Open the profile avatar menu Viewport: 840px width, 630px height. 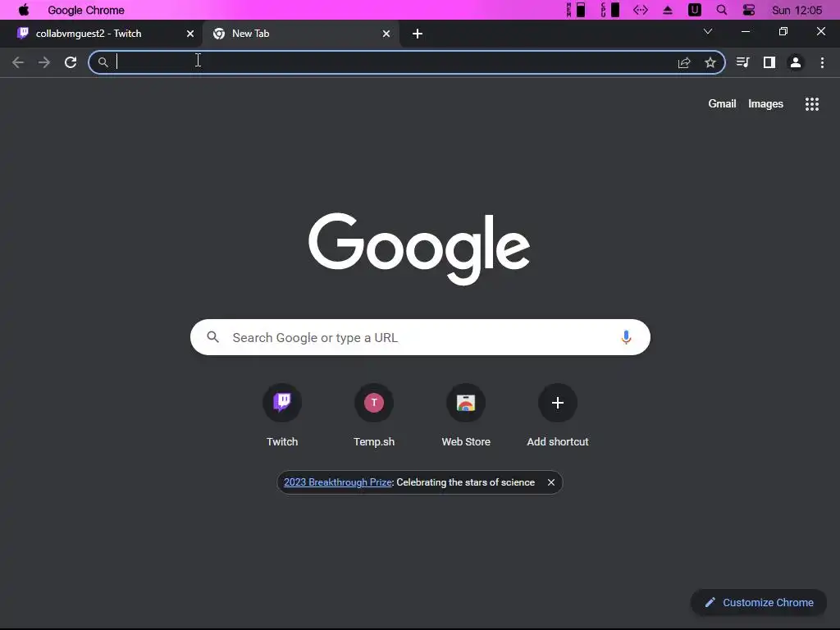click(x=796, y=62)
